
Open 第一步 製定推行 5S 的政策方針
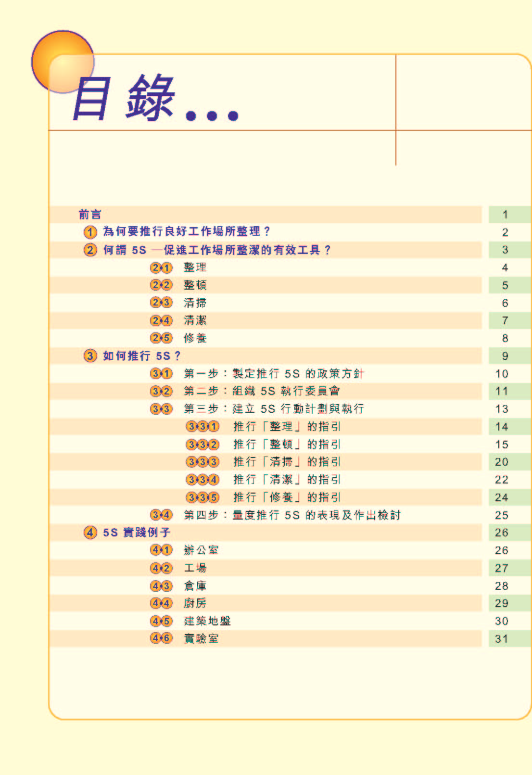pyautogui.click(x=274, y=374)
